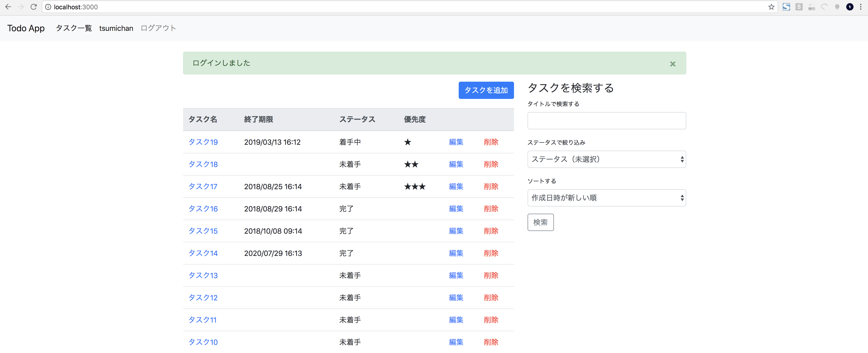Viewport: 868px width, 353px height.
Task: Open the gray S browser extension
Action: 799,7
